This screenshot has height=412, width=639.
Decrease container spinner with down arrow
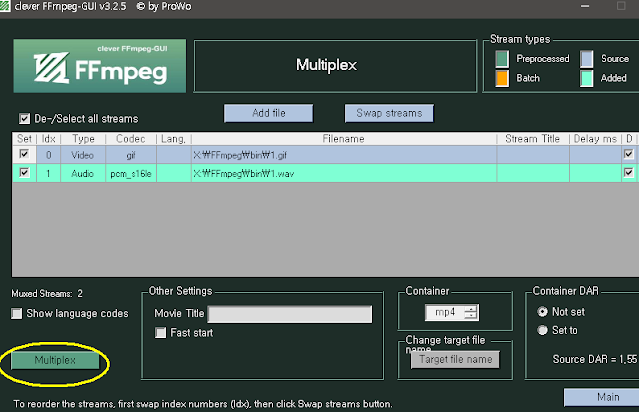(471, 316)
